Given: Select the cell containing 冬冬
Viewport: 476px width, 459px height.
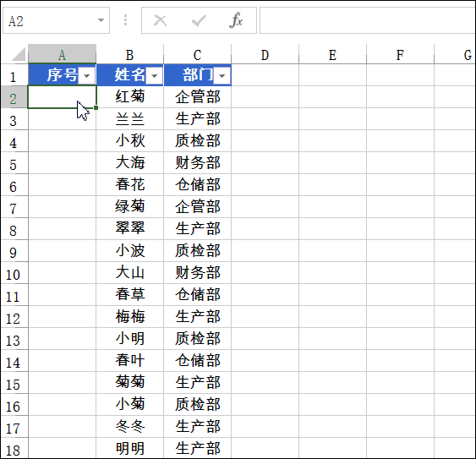Looking at the screenshot, I should point(130,427).
